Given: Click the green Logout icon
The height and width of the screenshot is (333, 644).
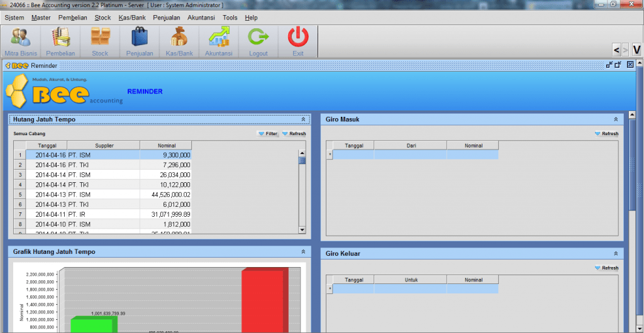Looking at the screenshot, I should (258, 41).
